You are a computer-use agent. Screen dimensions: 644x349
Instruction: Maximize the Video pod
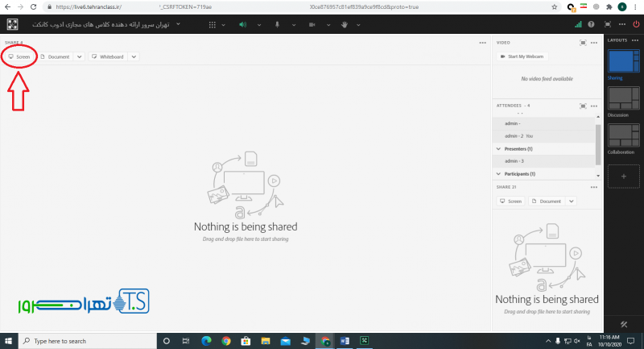tap(584, 42)
